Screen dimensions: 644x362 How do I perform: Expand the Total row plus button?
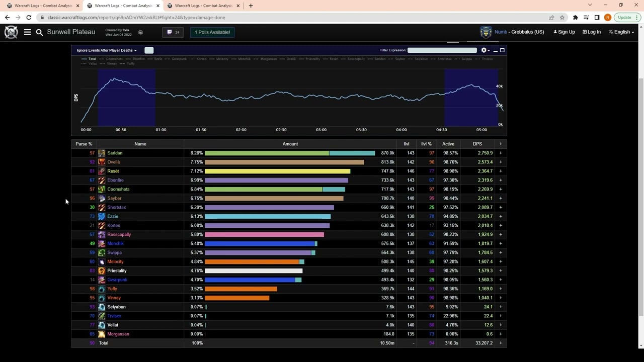click(501, 343)
